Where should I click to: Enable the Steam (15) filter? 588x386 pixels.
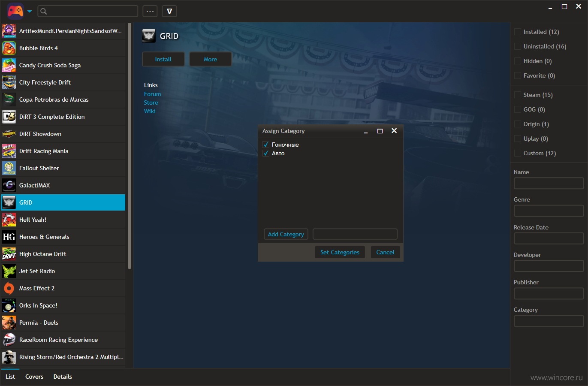pyautogui.click(x=518, y=95)
